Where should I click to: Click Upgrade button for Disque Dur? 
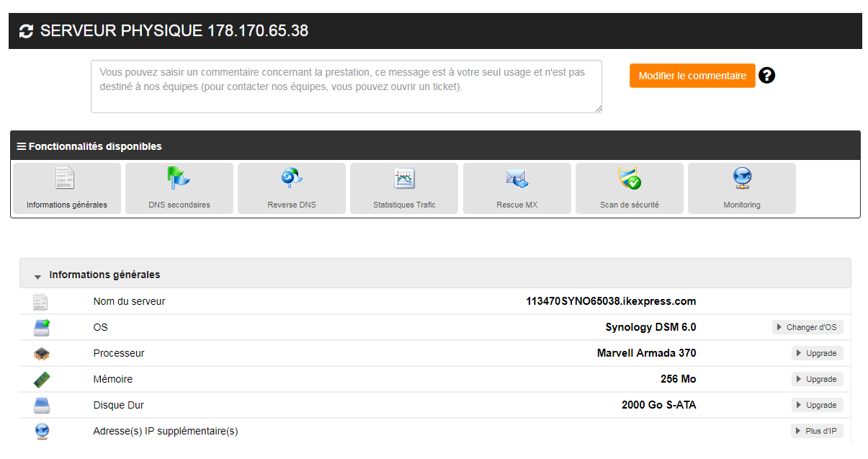[817, 405]
